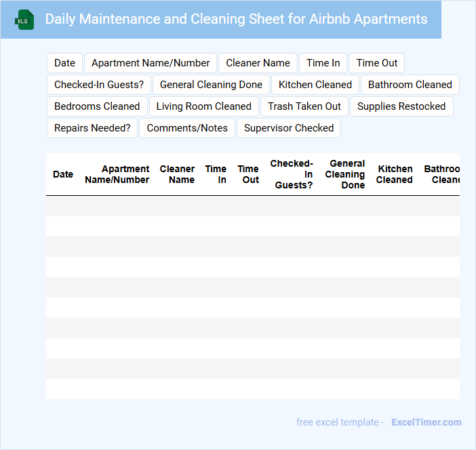Select General Cleaning Done tag
This screenshot has width=476, height=450.
(211, 85)
